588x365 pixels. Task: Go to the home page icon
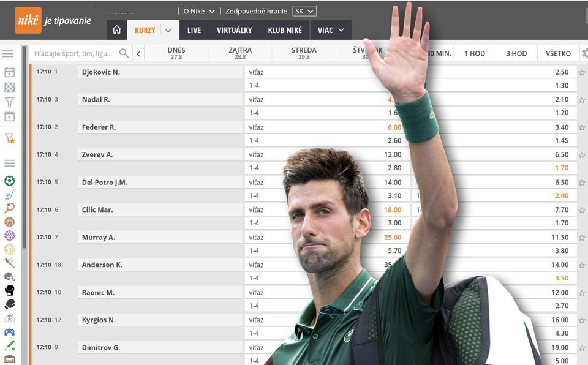click(116, 30)
